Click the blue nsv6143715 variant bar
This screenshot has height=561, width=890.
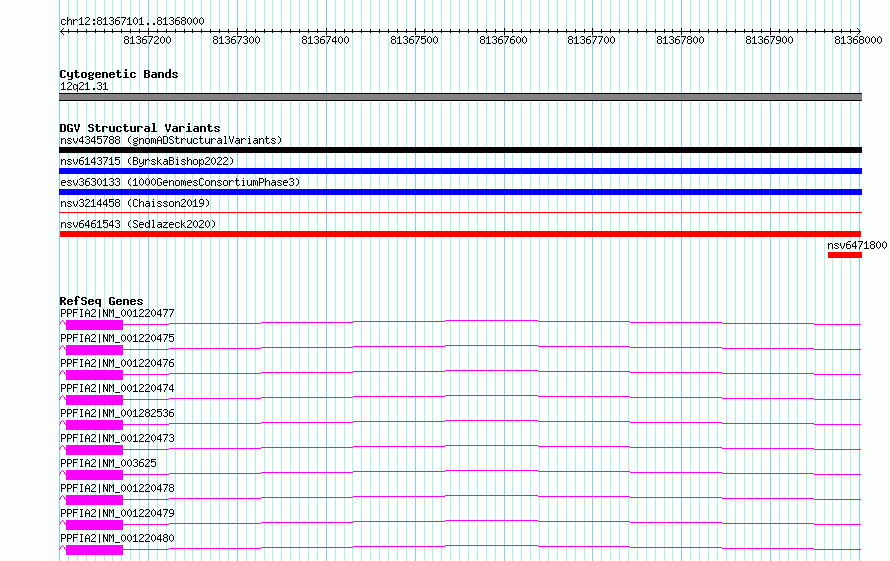tap(460, 171)
